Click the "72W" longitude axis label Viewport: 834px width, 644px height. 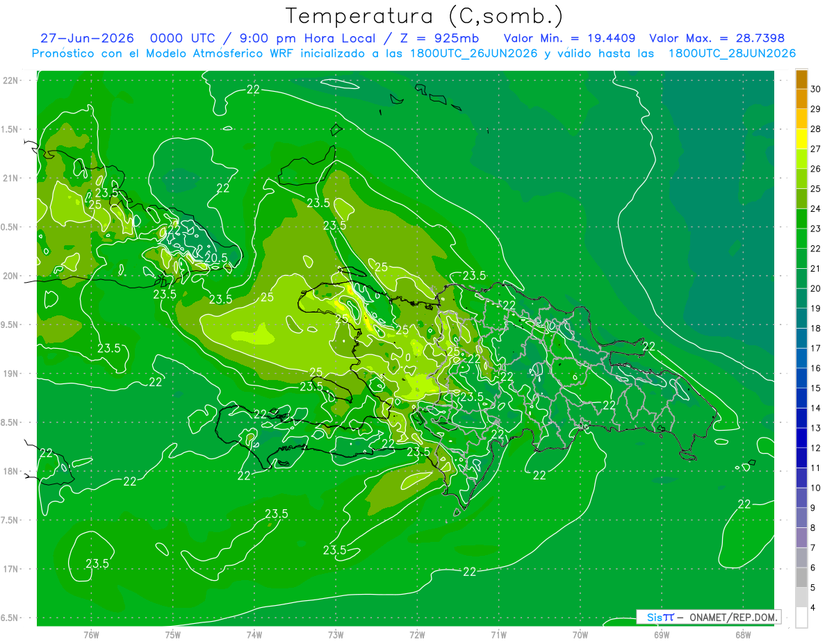(417, 635)
